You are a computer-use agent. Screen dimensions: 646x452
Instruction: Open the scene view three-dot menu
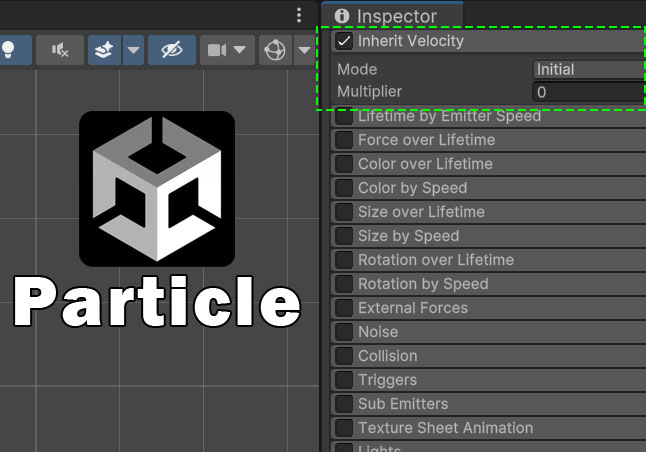[x=298, y=15]
